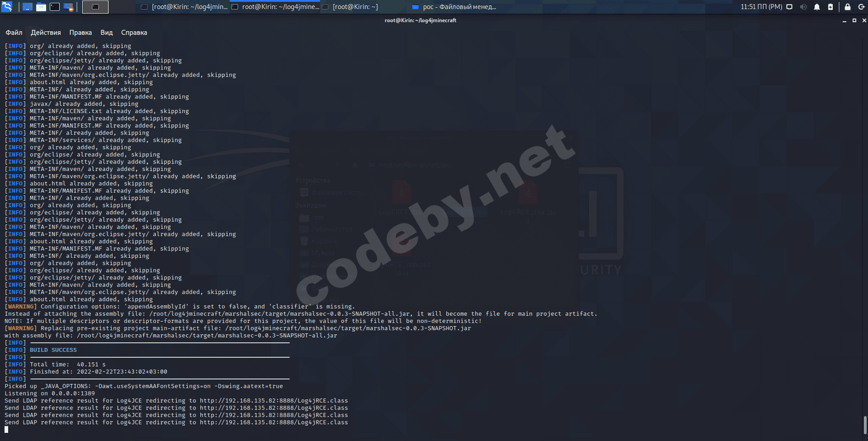Screen dimensions: 868x441
Task: Open the display settings tray icon
Action: click(789, 7)
